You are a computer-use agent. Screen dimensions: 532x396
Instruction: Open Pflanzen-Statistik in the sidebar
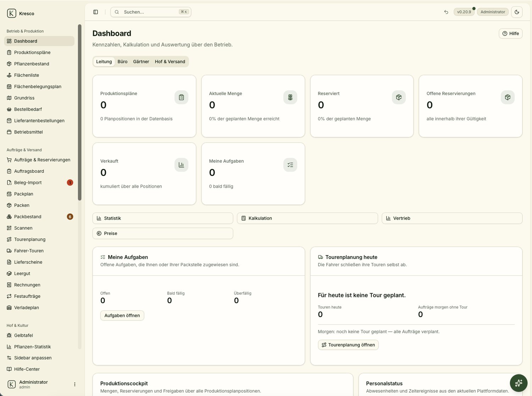click(x=39, y=347)
